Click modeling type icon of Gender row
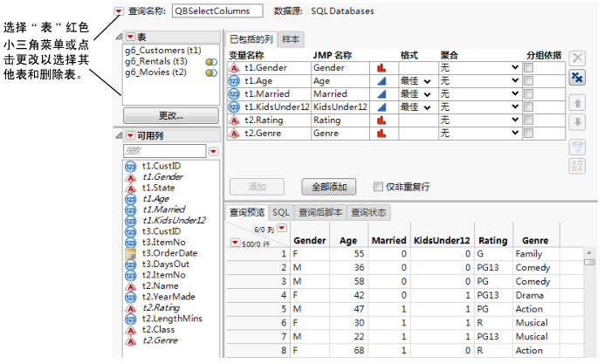 pos(381,68)
